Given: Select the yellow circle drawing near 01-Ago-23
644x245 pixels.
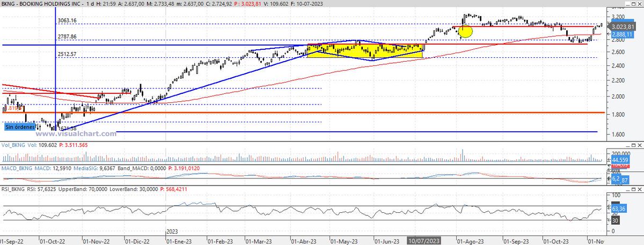Looking at the screenshot, I should click(x=465, y=31).
